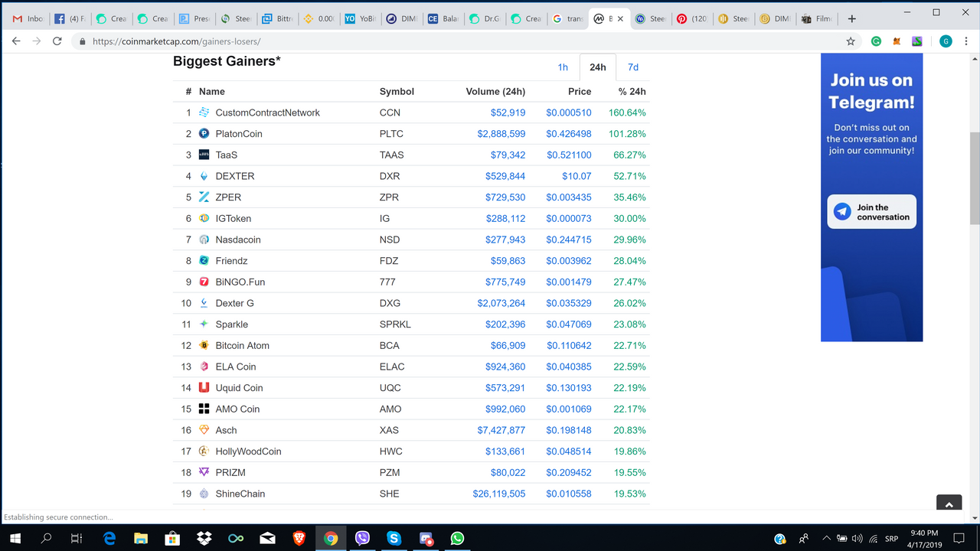
Task: Click the address bar URL field
Action: coord(459,41)
